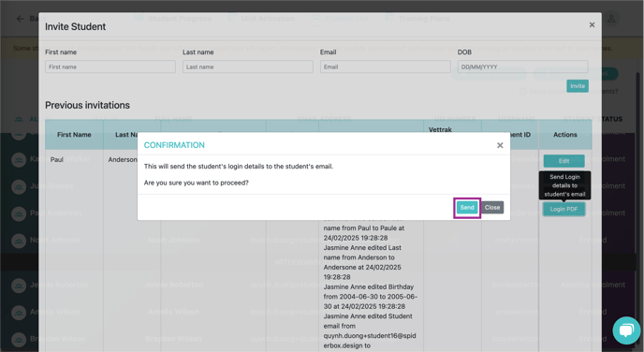This screenshot has width=644, height=352.
Task: Focus the Email input field
Action: [386, 66]
